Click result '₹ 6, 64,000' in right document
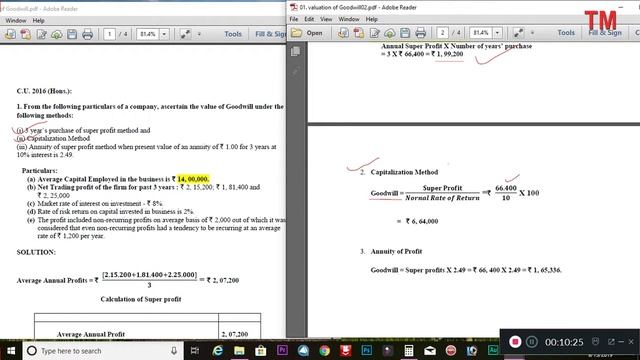640x360 pixels. [422, 221]
